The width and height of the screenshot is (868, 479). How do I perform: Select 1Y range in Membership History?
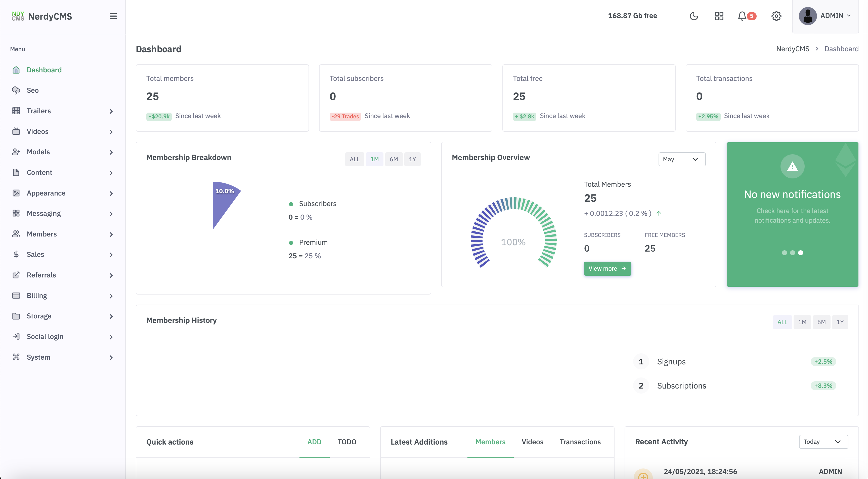point(840,322)
